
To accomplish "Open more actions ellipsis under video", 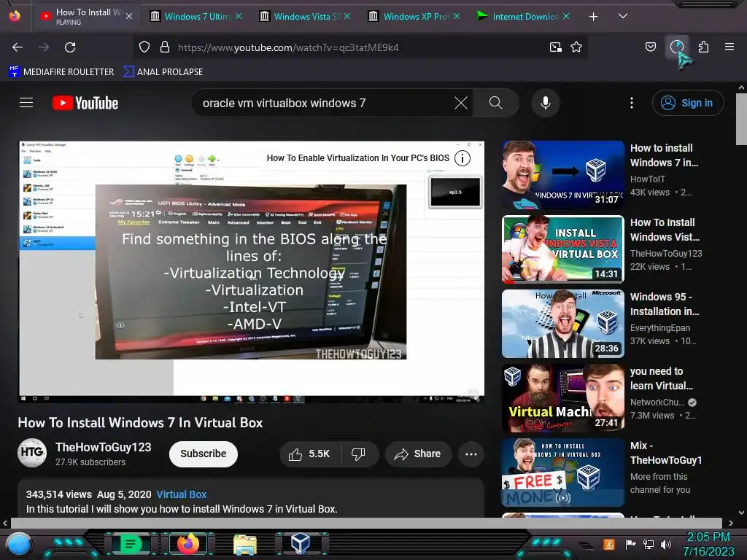I will point(471,454).
